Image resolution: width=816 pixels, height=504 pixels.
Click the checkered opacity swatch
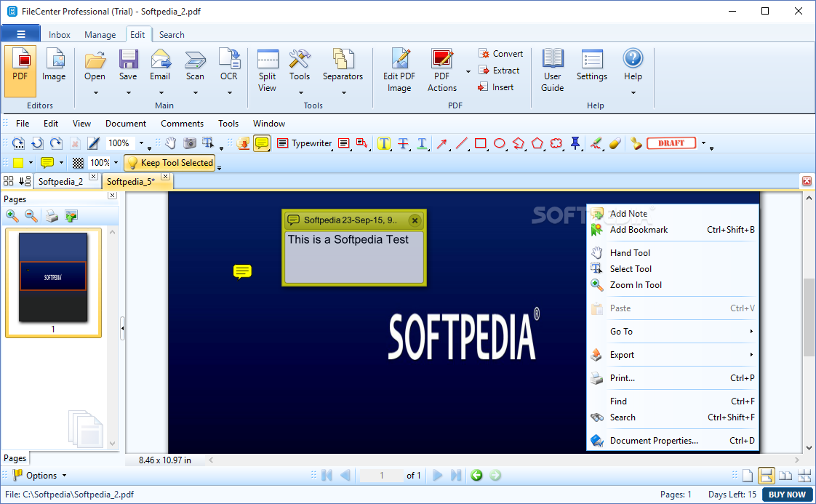click(x=78, y=163)
